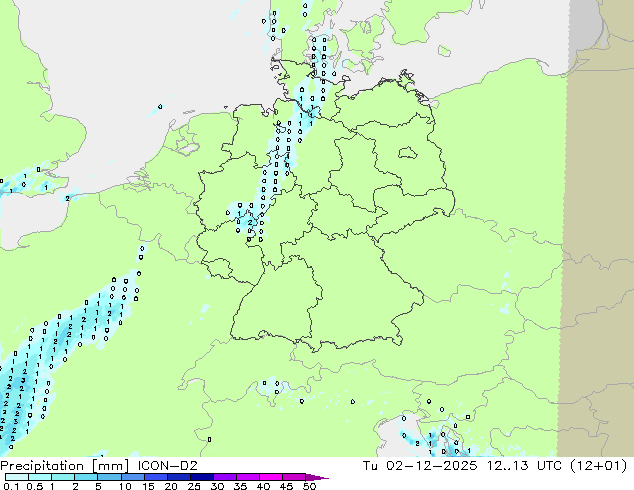Click the "25" legend tick label
This screenshot has width=634, height=490.
[194, 486]
